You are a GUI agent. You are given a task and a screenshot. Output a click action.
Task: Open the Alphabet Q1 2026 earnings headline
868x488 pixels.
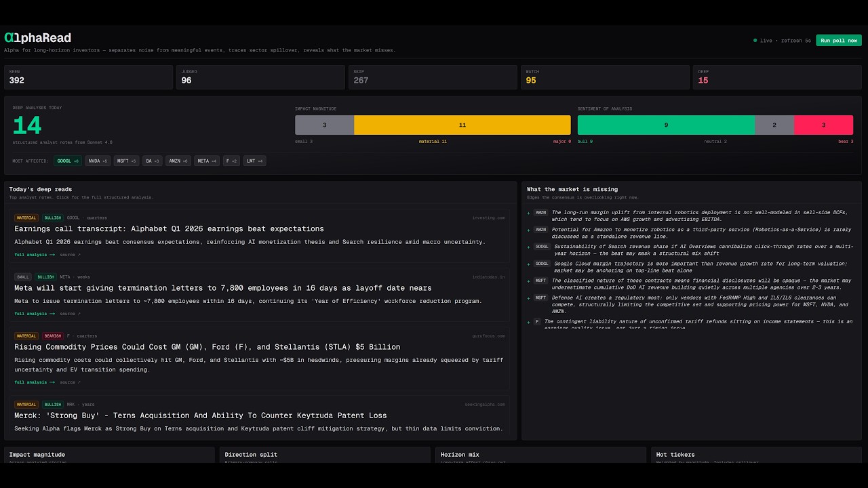pyautogui.click(x=169, y=229)
